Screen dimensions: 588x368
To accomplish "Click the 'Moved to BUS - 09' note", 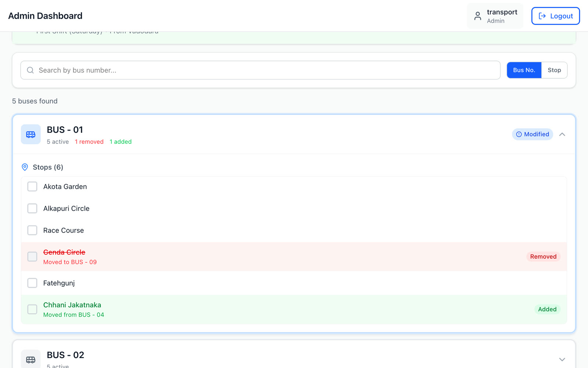I will pyautogui.click(x=70, y=262).
